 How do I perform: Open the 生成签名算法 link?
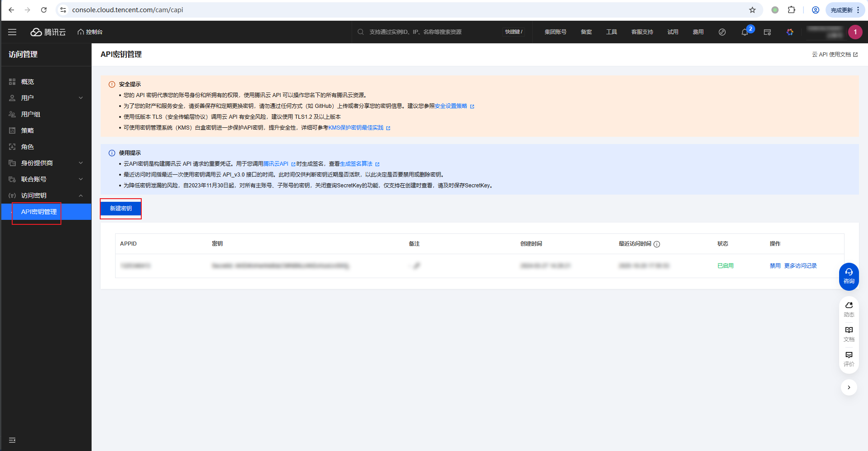click(x=359, y=164)
